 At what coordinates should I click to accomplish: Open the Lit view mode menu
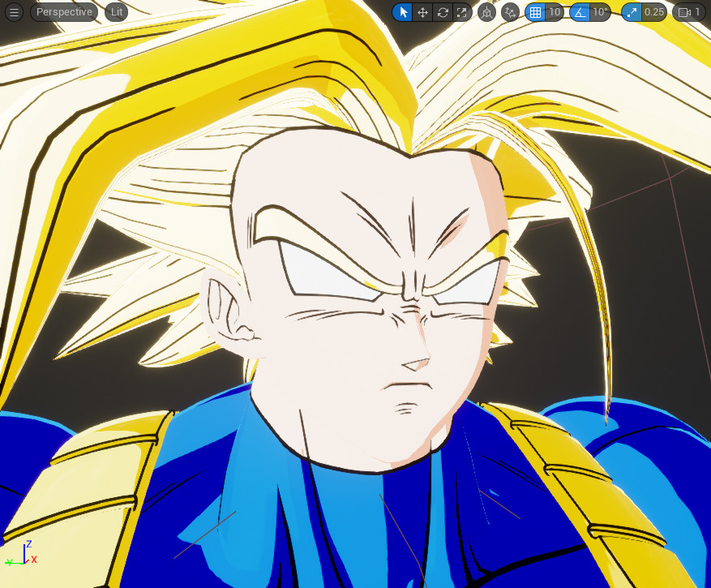tap(114, 12)
